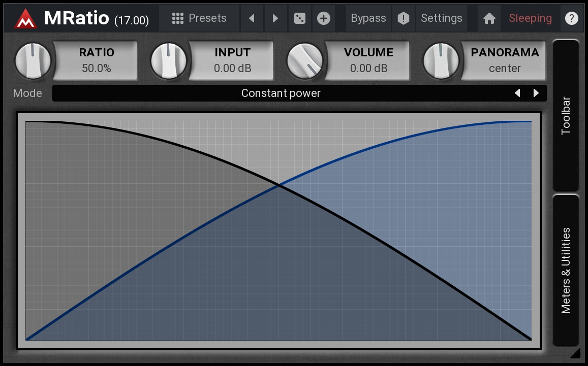Click the random preset dice icon
Viewport: 588px width, 366px height.
click(x=300, y=19)
